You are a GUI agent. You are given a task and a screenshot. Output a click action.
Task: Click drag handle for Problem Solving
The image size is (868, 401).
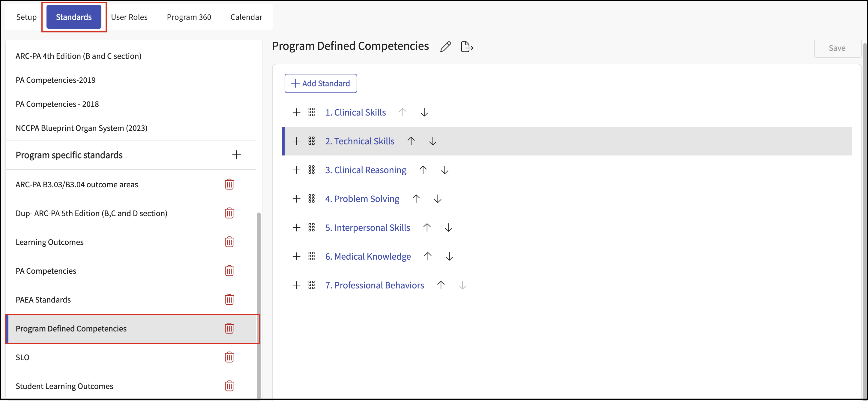pyautogui.click(x=311, y=199)
